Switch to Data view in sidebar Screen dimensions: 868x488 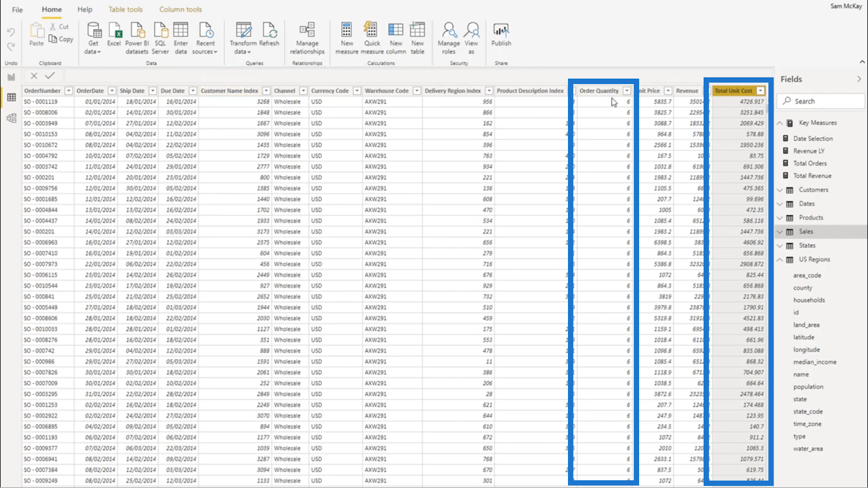tap(11, 98)
